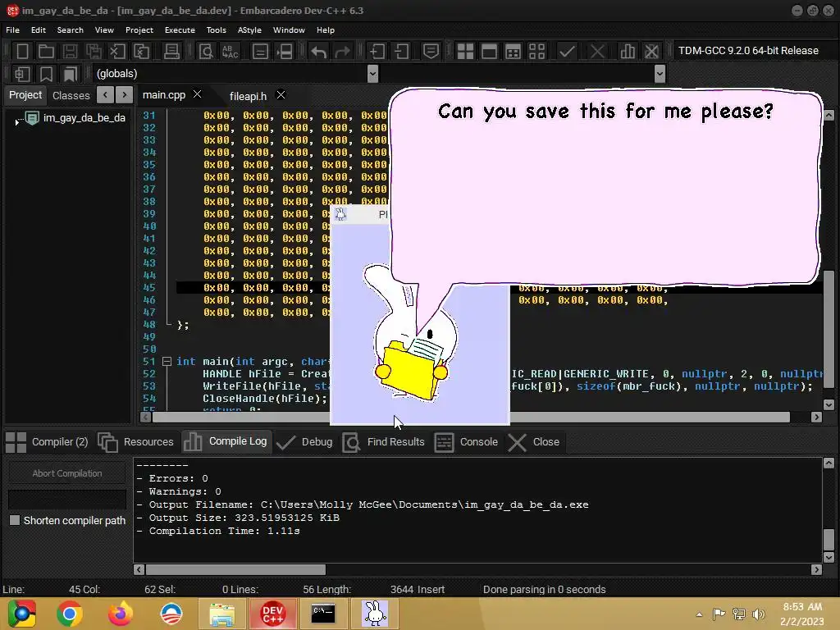Click the bunny holding the yellow folder
Viewport: 840px width, 630px height.
[410, 332]
